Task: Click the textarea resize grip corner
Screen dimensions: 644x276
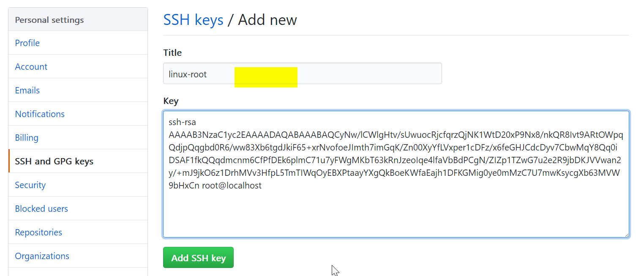Action: (x=626, y=234)
